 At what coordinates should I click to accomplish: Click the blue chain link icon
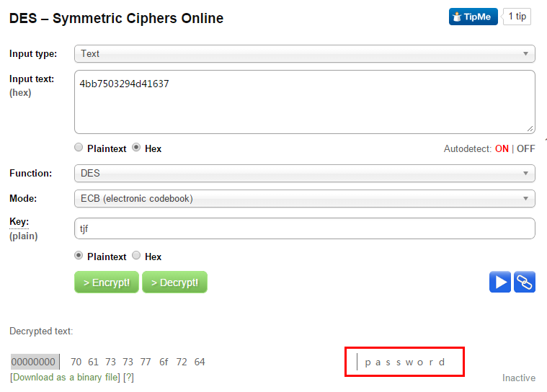525,282
